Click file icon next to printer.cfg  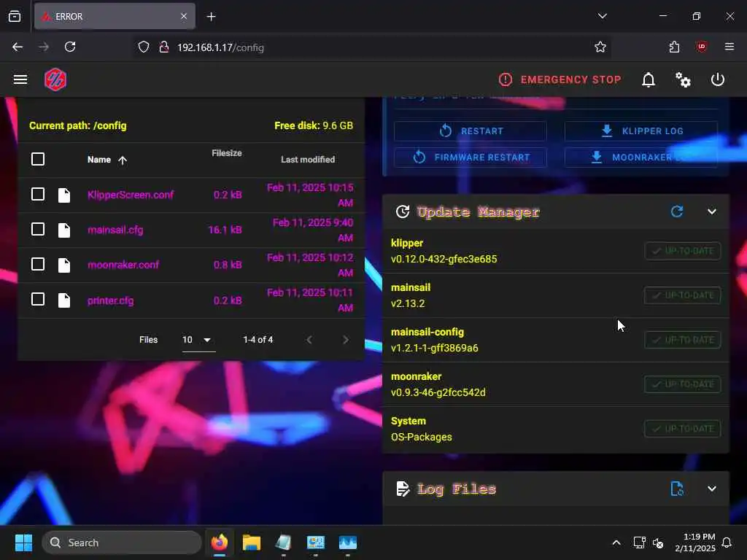[x=64, y=300]
